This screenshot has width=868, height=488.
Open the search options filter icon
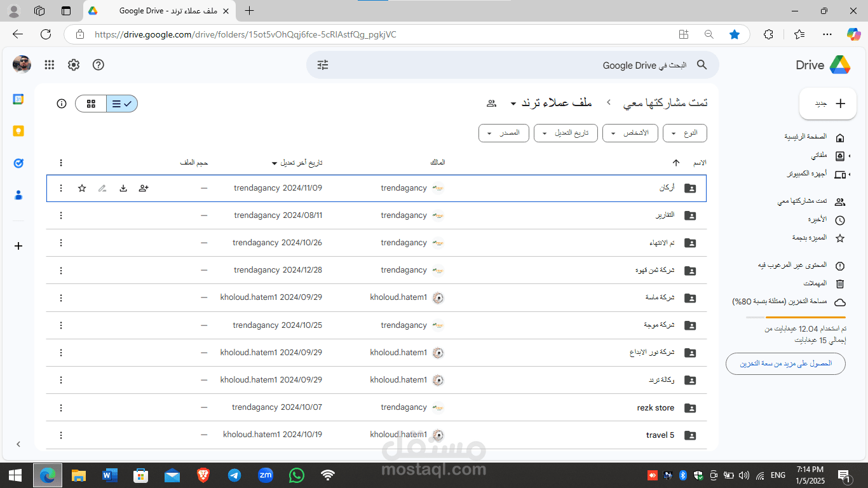[323, 65]
